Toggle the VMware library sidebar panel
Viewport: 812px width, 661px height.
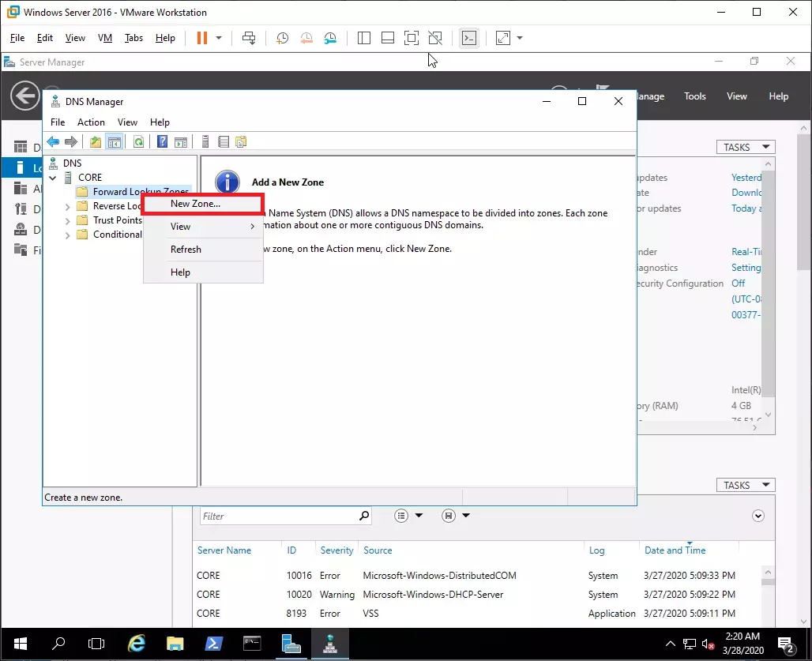[364, 38]
